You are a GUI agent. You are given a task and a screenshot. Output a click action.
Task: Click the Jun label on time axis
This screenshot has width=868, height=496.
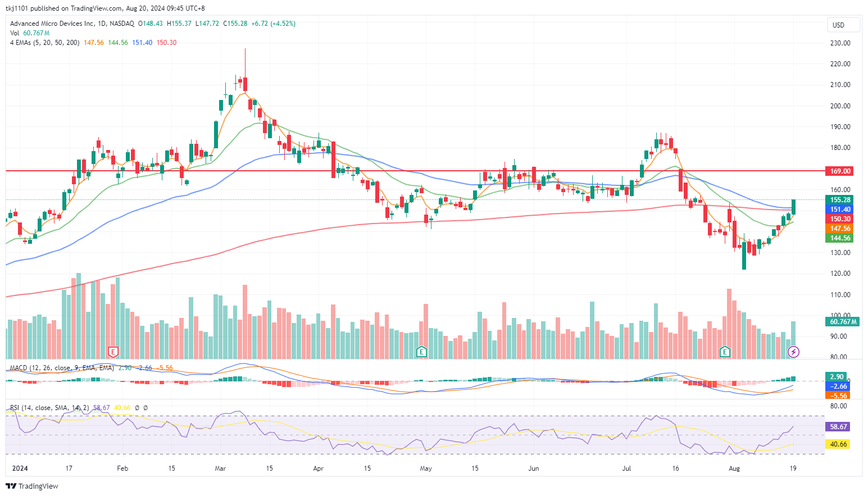(533, 468)
